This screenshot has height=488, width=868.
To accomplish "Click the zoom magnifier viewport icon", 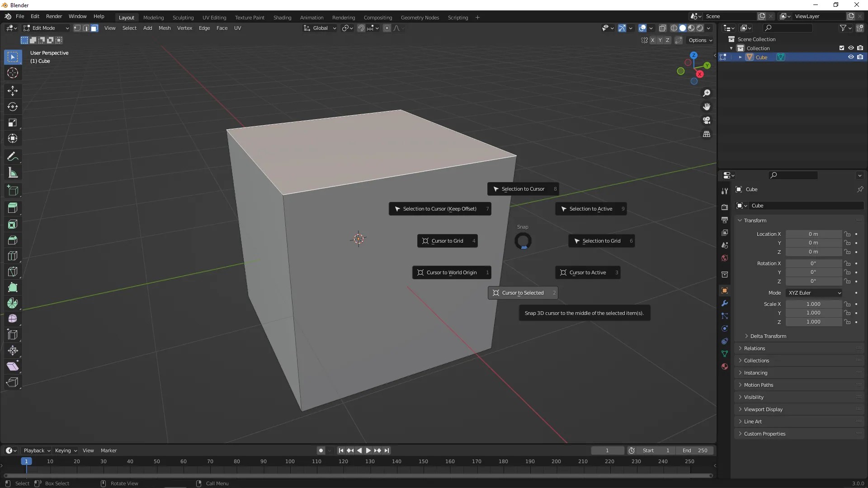I will pyautogui.click(x=707, y=93).
